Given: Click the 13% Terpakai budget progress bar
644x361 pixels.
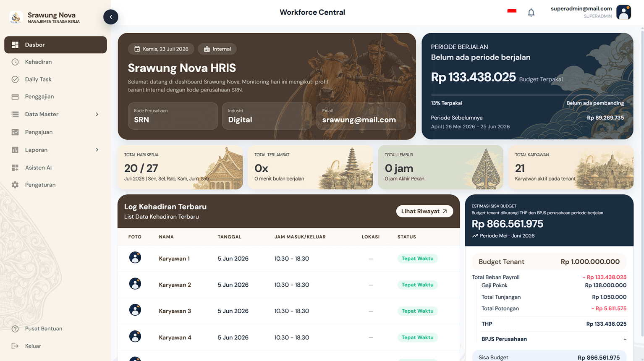Looking at the screenshot, I should 527,95.
